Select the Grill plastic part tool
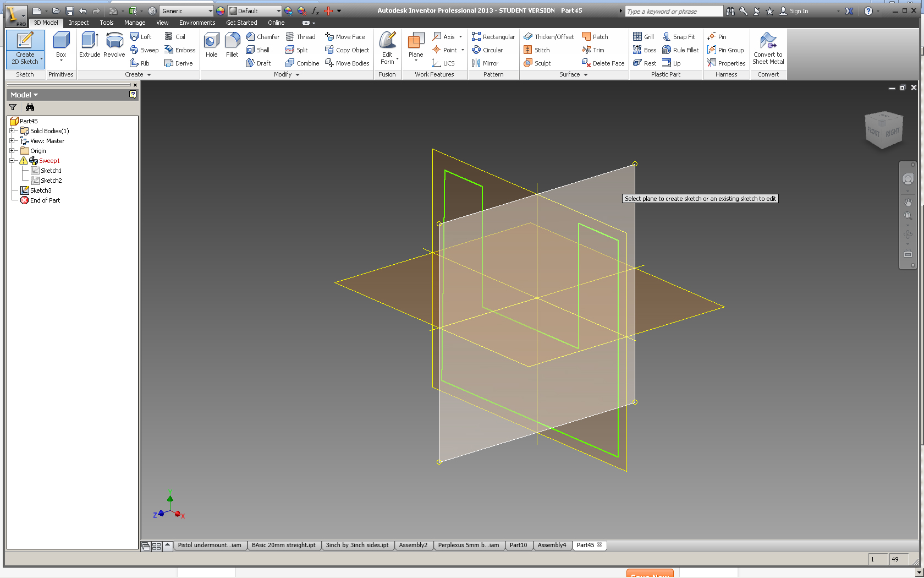 tap(643, 36)
